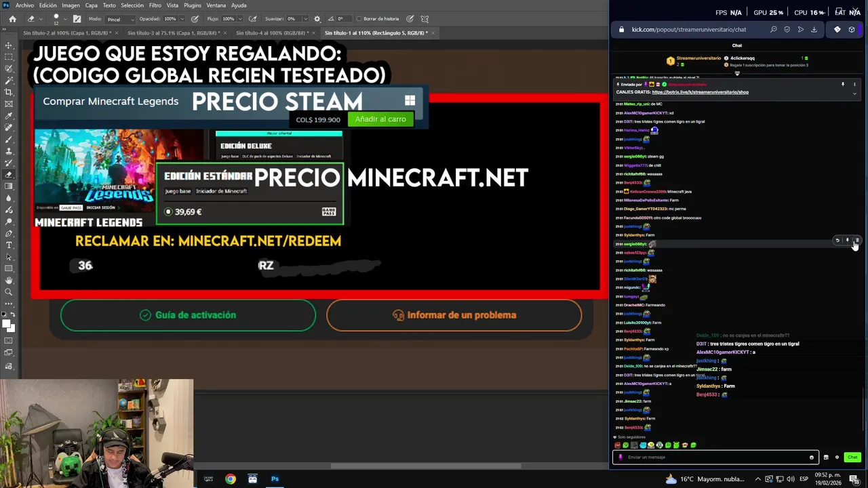Select the Zoom tool in toolbar
The height and width of the screenshot is (488, 868).
click(x=9, y=292)
